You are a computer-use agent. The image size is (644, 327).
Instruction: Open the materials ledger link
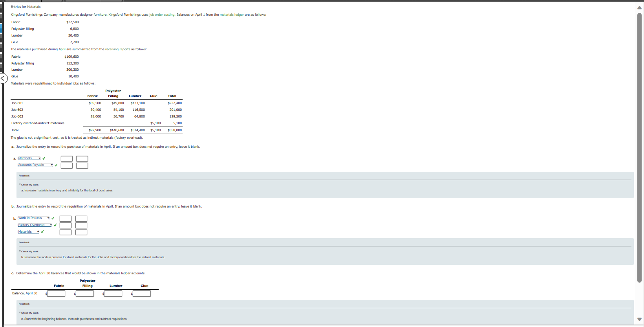232,15
